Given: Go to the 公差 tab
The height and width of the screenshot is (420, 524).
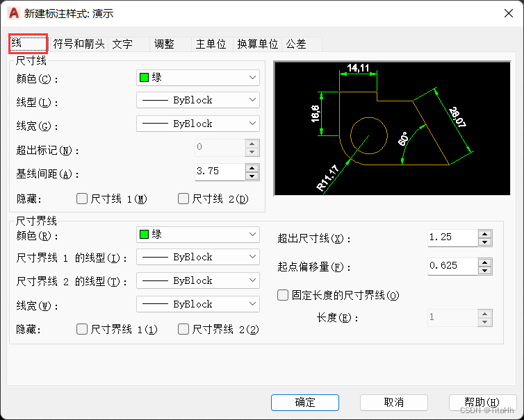Looking at the screenshot, I should click(x=302, y=44).
